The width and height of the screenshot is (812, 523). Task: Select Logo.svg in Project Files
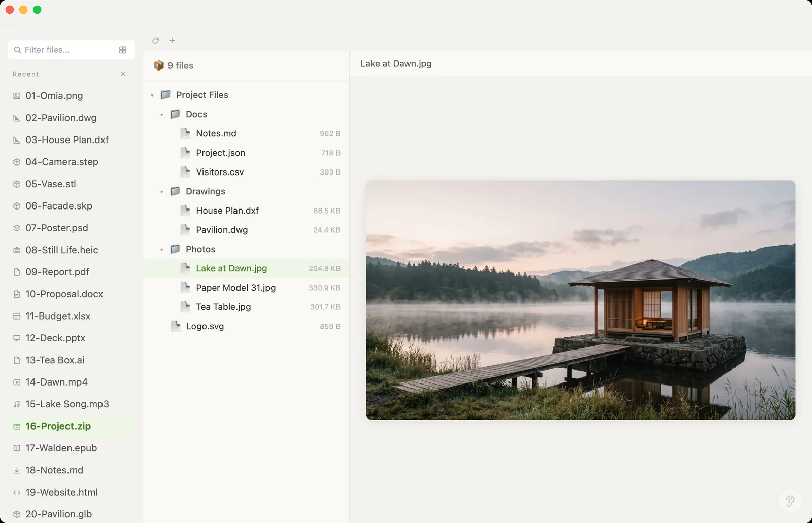click(246, 326)
